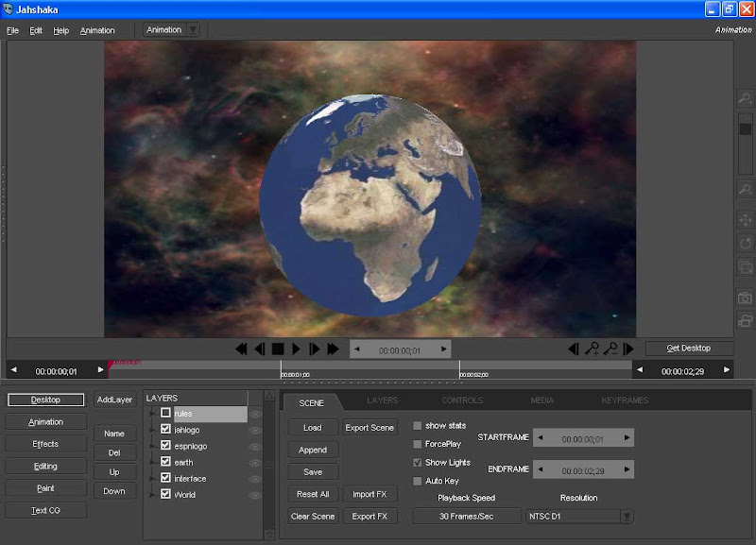Screen dimensions: 756x545
Task: Click the camera snapshot icon in right sidebar
Action: 745,298
